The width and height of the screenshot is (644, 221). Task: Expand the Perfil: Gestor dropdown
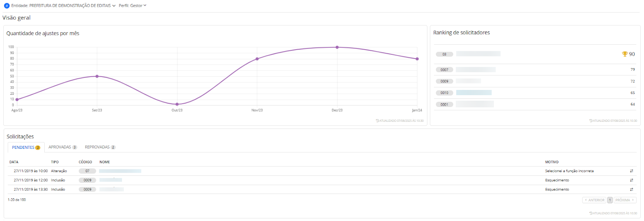[133, 6]
